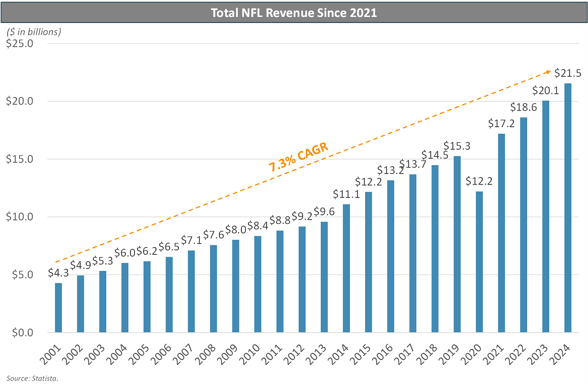Screen dimensions: 588x388
Task: Click the 2005 x-axis year label
Action: point(139,354)
